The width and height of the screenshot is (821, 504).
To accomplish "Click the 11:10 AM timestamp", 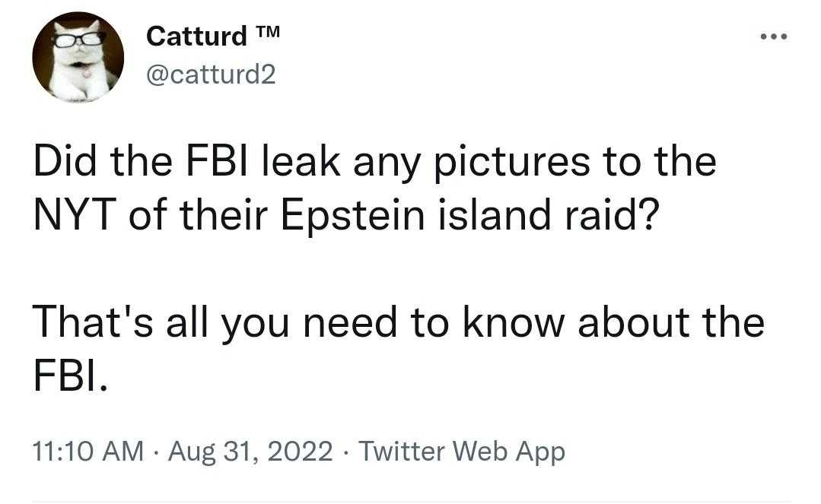I will 88,451.
